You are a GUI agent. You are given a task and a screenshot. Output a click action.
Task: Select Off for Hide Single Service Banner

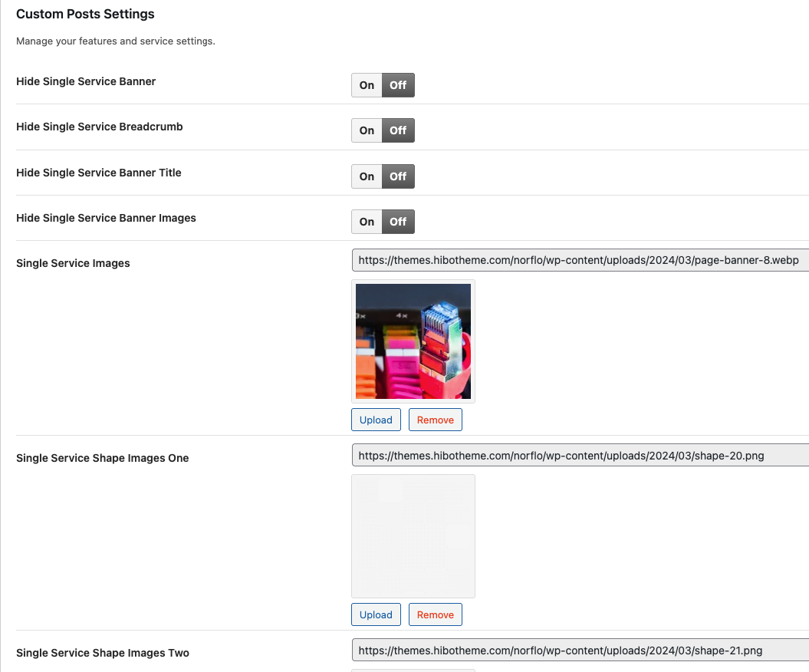[x=398, y=85]
